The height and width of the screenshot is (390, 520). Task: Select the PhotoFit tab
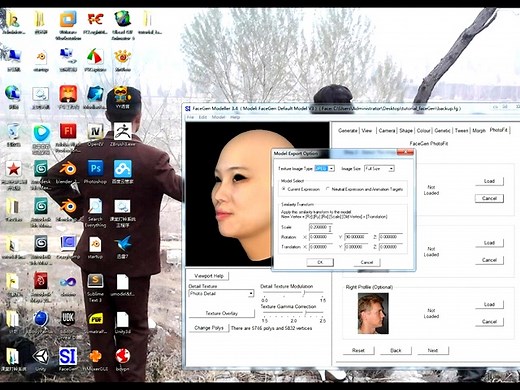(498, 130)
